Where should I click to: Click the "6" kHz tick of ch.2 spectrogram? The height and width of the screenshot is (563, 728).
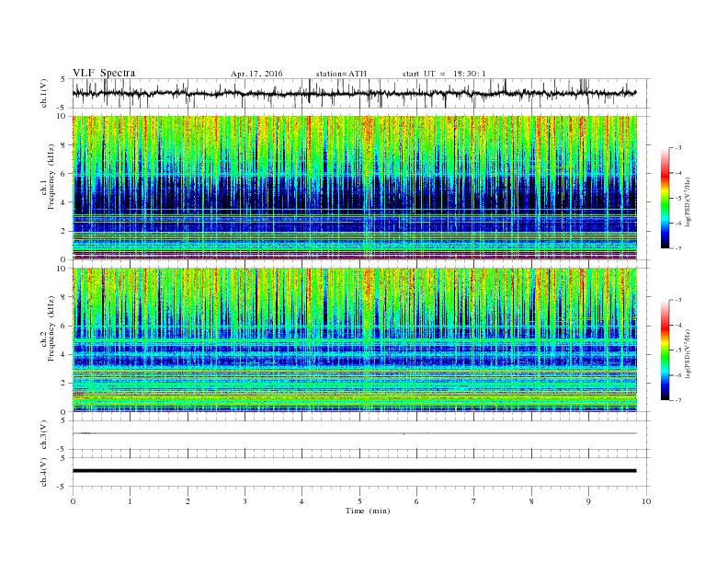(x=63, y=326)
